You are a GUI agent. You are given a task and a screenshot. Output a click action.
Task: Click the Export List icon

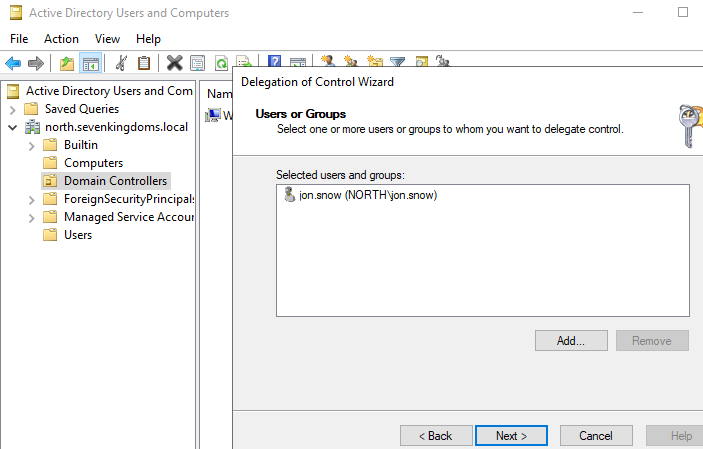(243, 61)
